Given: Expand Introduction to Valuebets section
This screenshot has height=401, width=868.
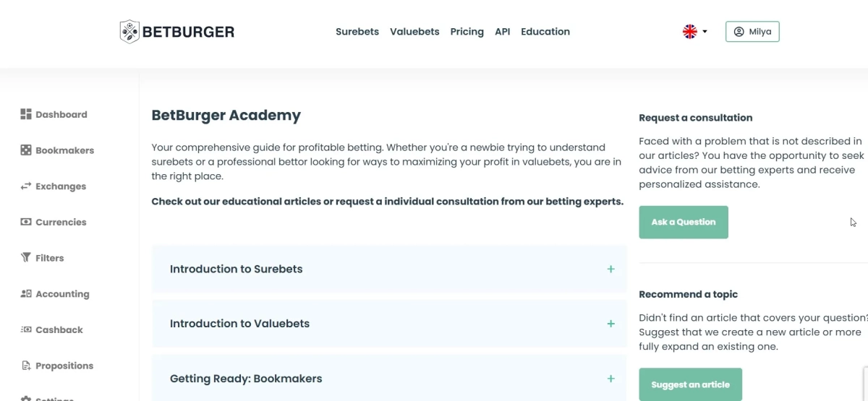Looking at the screenshot, I should click(610, 324).
